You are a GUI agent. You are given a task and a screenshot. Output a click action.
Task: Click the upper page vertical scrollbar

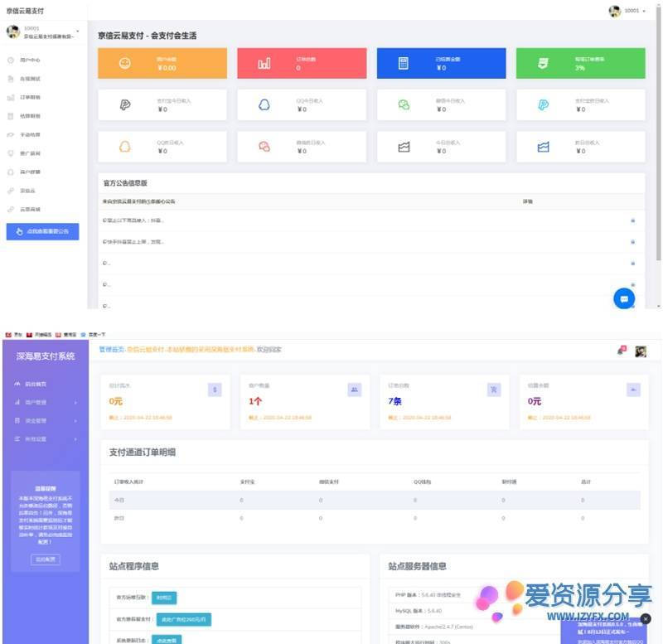tap(659, 135)
